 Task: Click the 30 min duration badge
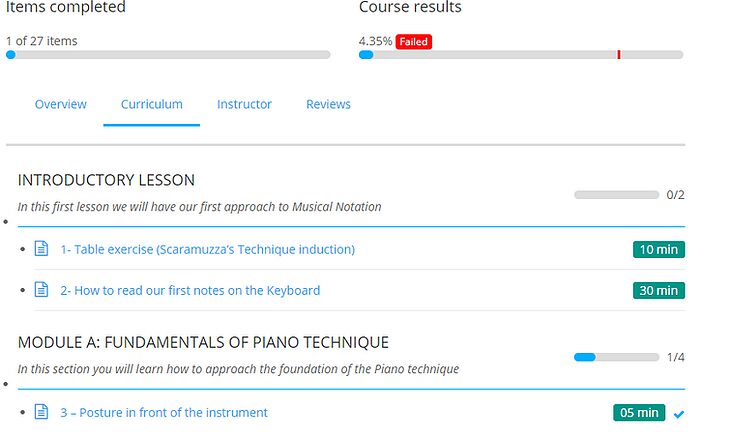658,291
